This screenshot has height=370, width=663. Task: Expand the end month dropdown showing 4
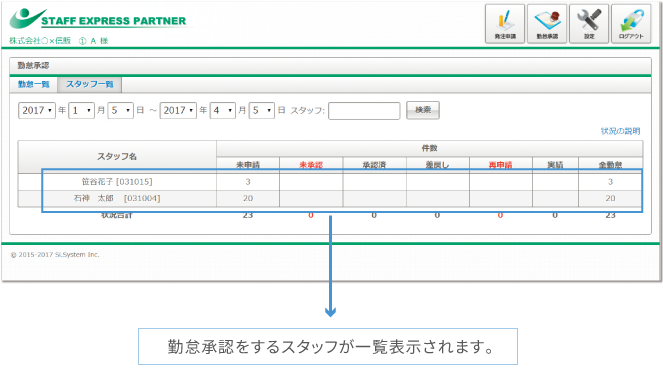(222, 110)
